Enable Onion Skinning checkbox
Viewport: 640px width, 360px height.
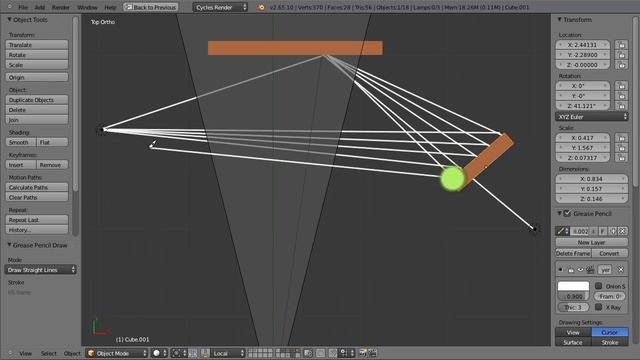[x=598, y=286]
